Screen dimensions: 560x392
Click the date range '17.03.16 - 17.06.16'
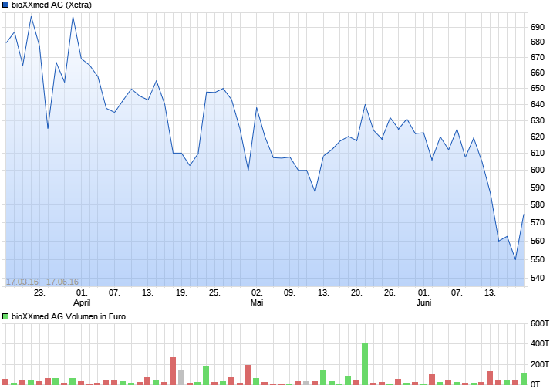(x=42, y=282)
